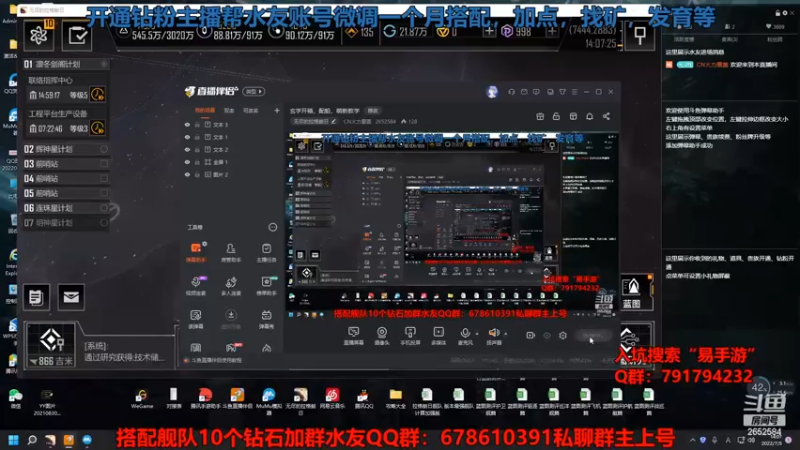Select the first orange scene tab
The width and height of the screenshot is (800, 450).
[x=205, y=110]
